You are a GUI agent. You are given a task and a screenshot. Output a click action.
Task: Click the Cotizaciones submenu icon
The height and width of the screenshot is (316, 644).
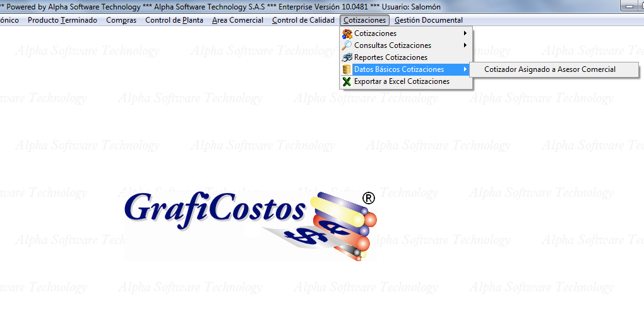[x=347, y=33]
